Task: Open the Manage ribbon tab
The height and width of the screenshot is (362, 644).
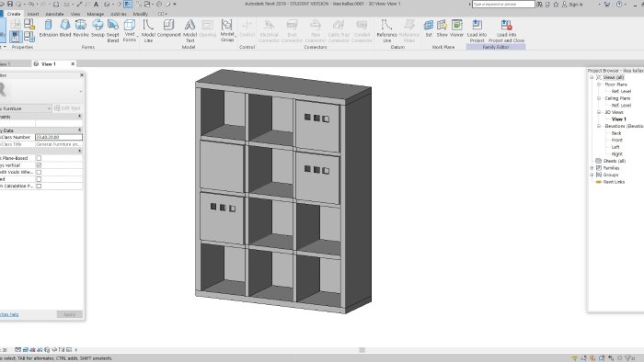Action: pos(96,14)
